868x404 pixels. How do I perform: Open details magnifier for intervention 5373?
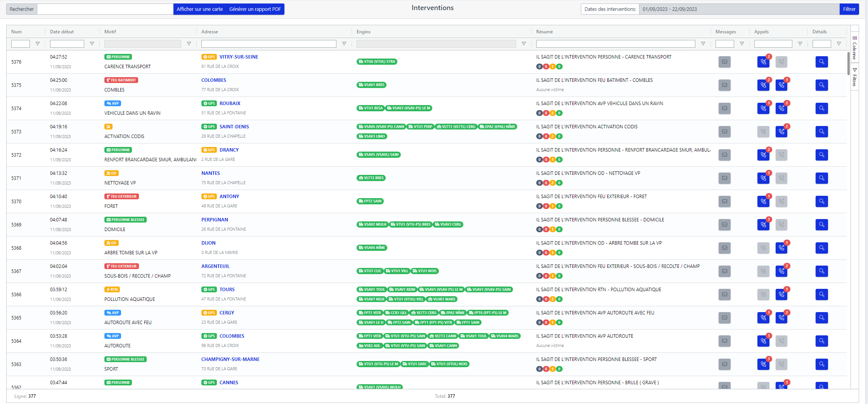(821, 131)
